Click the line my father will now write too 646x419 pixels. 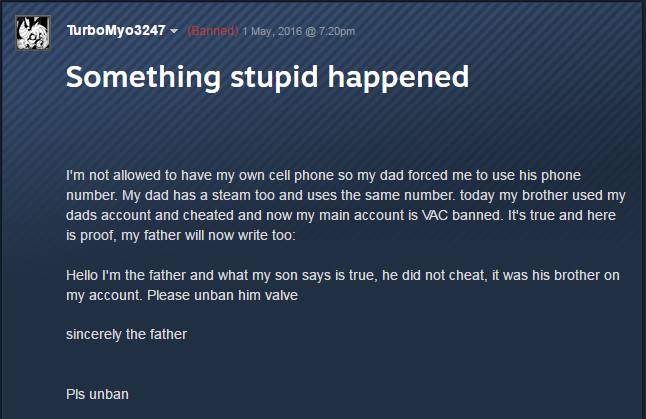pos(208,236)
